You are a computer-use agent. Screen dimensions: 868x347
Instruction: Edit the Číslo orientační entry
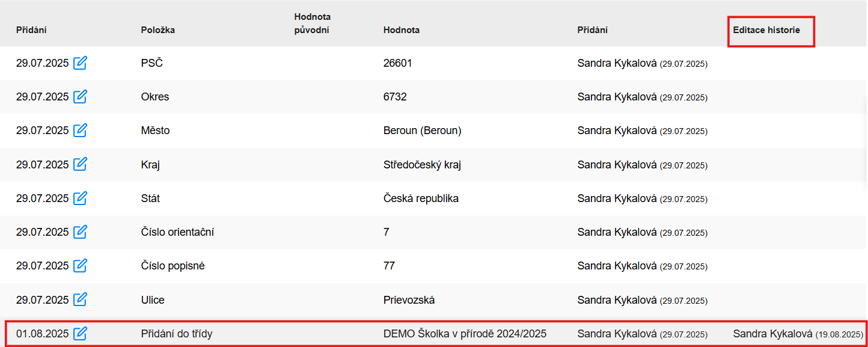tap(80, 232)
